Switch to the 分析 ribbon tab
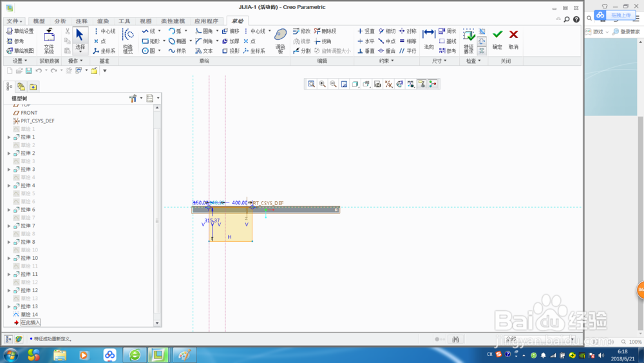Viewport: 644px width, 363px height. (60, 21)
